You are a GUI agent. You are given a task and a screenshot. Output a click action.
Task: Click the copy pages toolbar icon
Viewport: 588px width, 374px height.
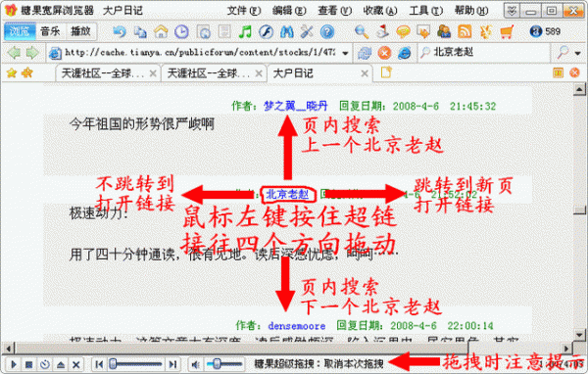point(140,32)
